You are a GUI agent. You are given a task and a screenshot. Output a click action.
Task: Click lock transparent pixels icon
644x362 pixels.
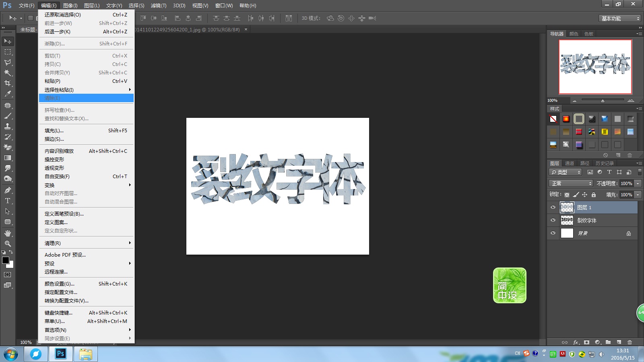click(567, 195)
